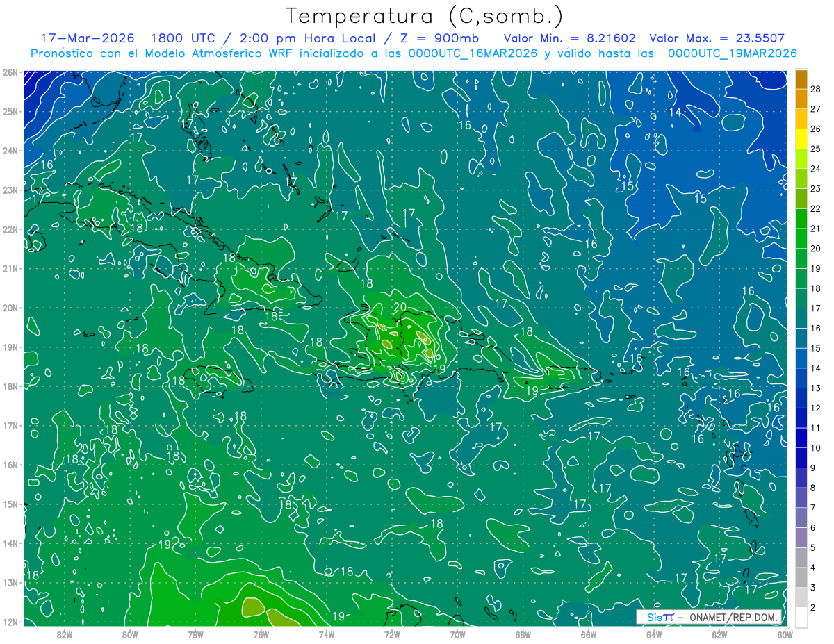Click the colorbar value label 10
834x644 pixels.
point(816,448)
